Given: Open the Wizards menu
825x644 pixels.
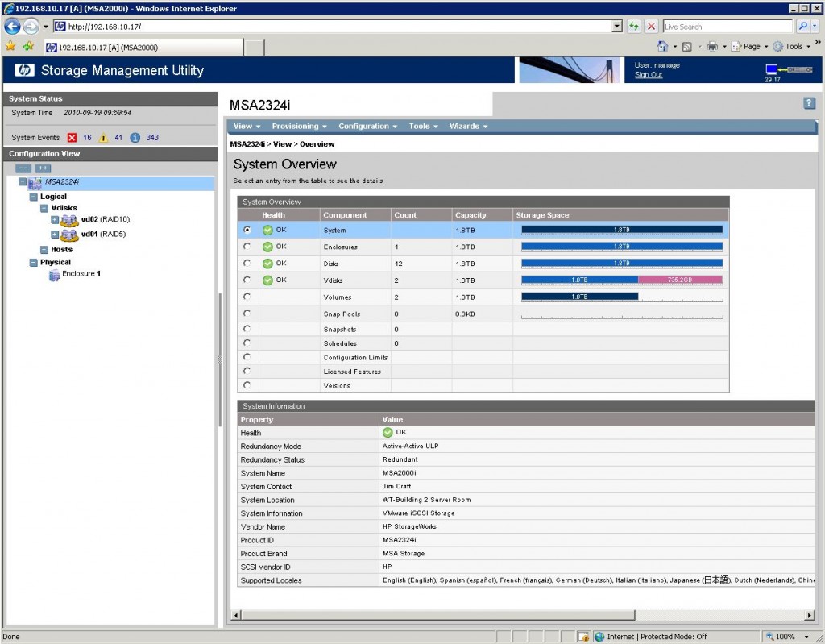Looking at the screenshot, I should [467, 127].
